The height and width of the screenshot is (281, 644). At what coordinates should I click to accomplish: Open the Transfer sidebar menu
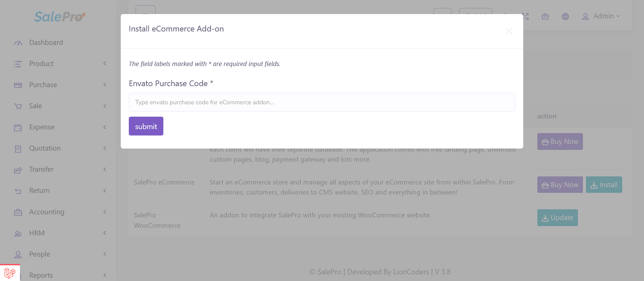tap(41, 169)
